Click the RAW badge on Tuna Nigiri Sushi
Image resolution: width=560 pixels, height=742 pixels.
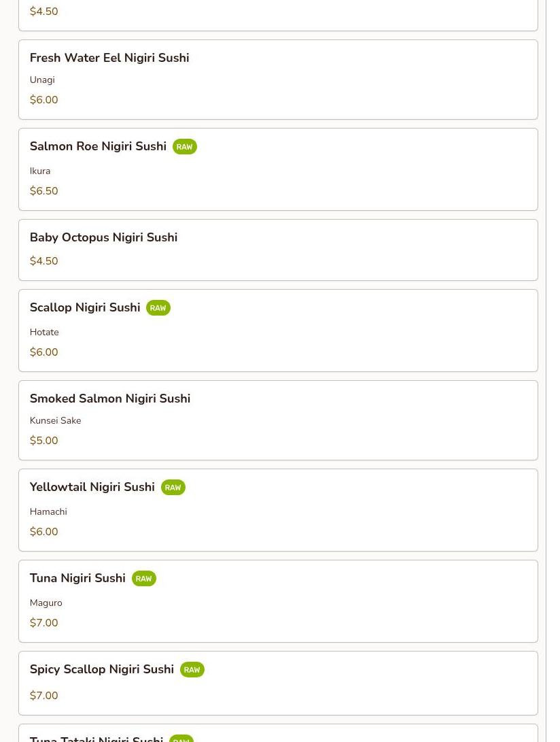tap(144, 579)
